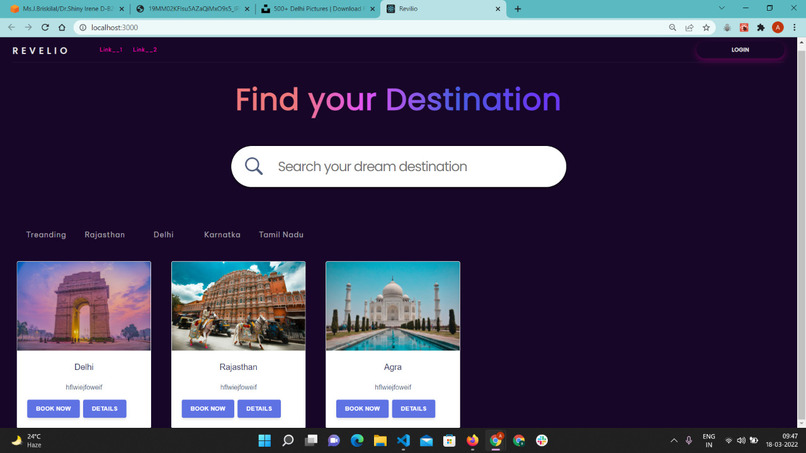The width and height of the screenshot is (806, 453).
Task: Click the LOGIN button
Action: 740,50
